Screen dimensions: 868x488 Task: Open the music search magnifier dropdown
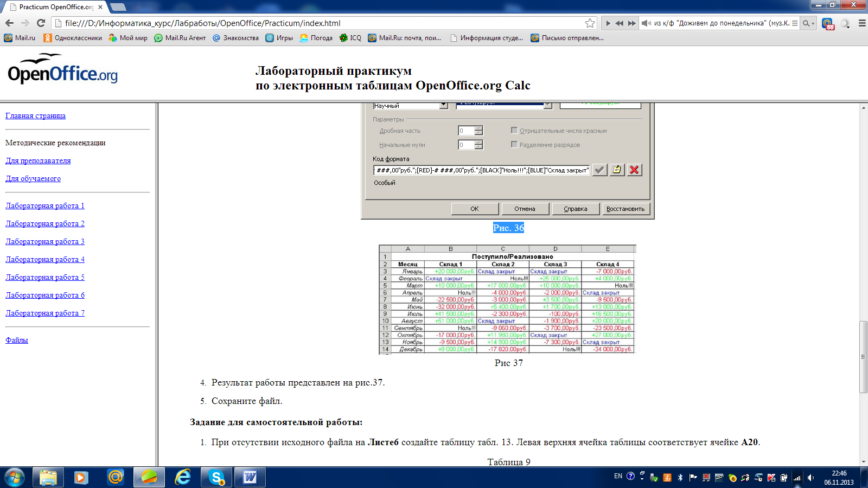click(x=809, y=23)
